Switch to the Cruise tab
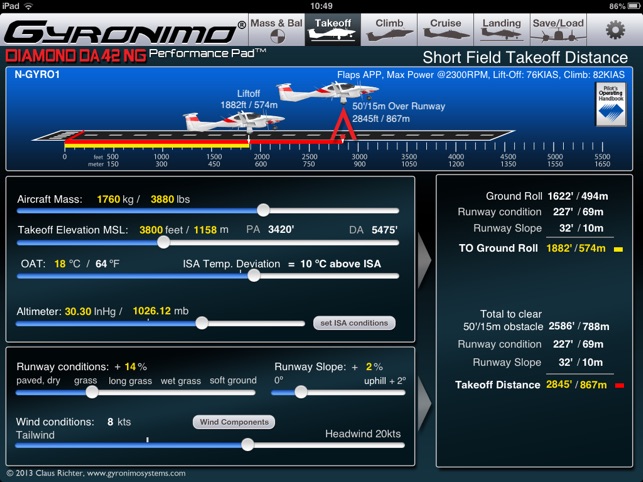 [x=445, y=30]
